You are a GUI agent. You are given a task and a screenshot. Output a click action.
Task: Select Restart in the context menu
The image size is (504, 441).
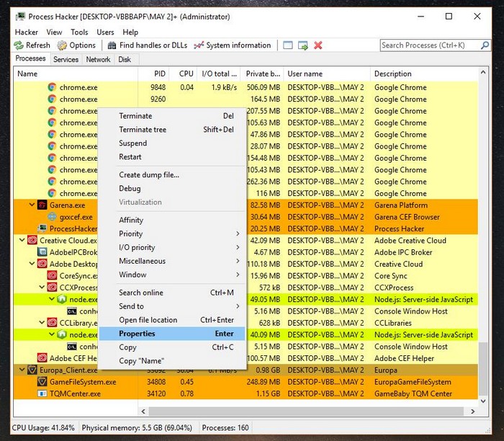[x=172, y=156]
